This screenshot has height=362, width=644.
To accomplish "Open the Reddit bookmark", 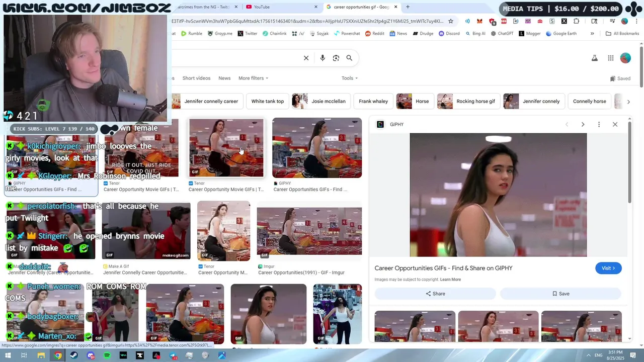I will click(375, 34).
